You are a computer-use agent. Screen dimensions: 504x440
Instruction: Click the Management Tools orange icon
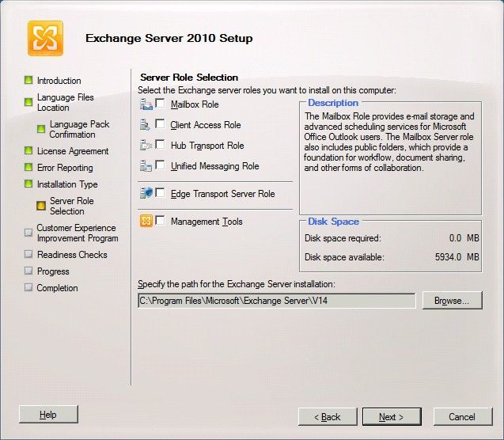point(146,221)
